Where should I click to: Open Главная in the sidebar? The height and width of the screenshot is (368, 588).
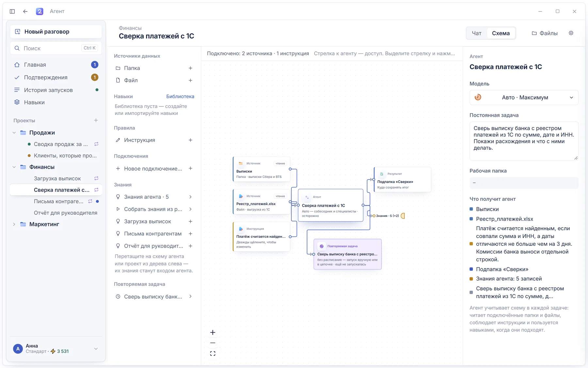point(56,65)
